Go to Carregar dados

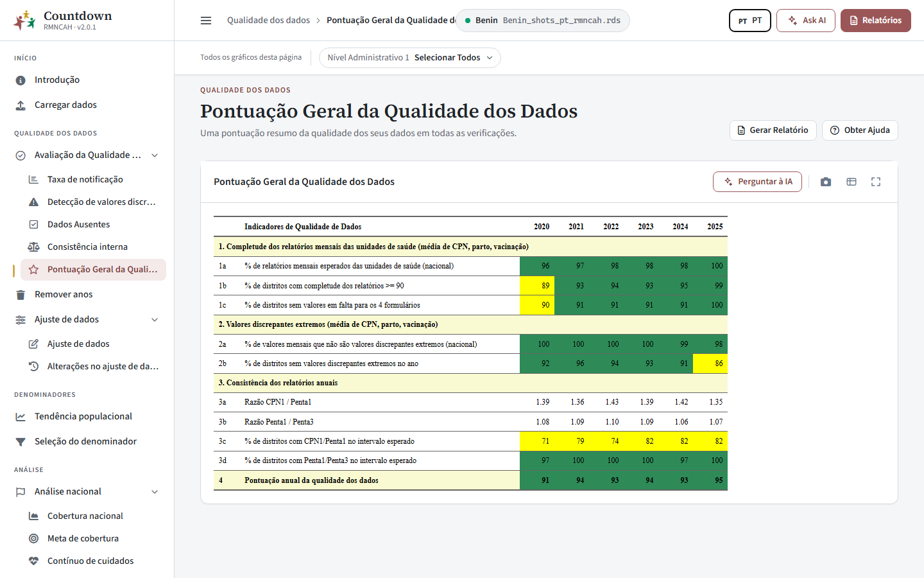(65, 105)
